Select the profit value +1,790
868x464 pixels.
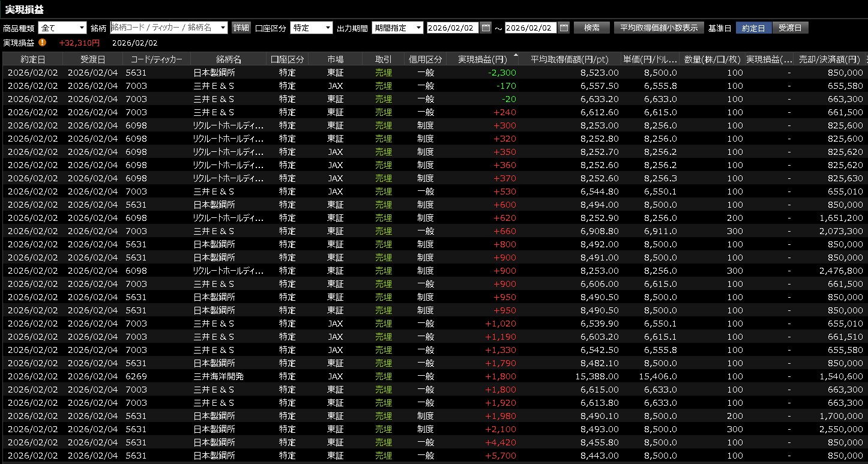click(502, 363)
